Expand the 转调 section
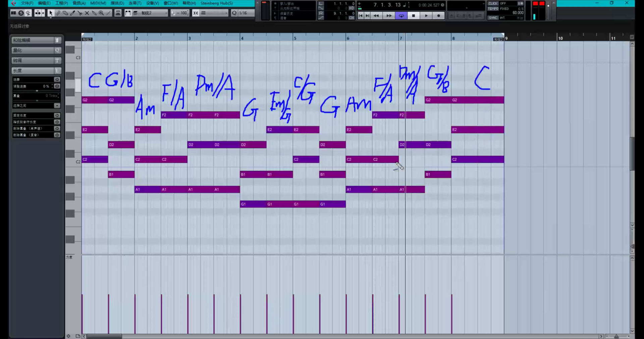Viewport: 644px width, 339px height. click(x=36, y=60)
